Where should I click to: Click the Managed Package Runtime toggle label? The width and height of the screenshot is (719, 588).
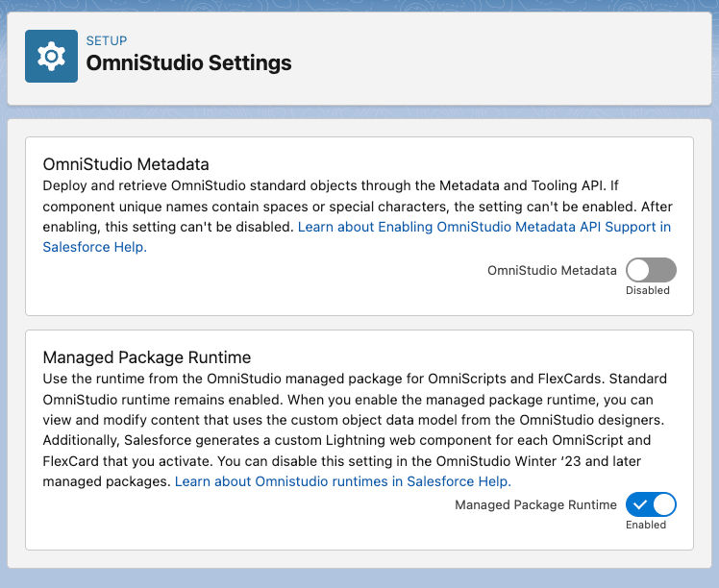pyautogui.click(x=535, y=504)
